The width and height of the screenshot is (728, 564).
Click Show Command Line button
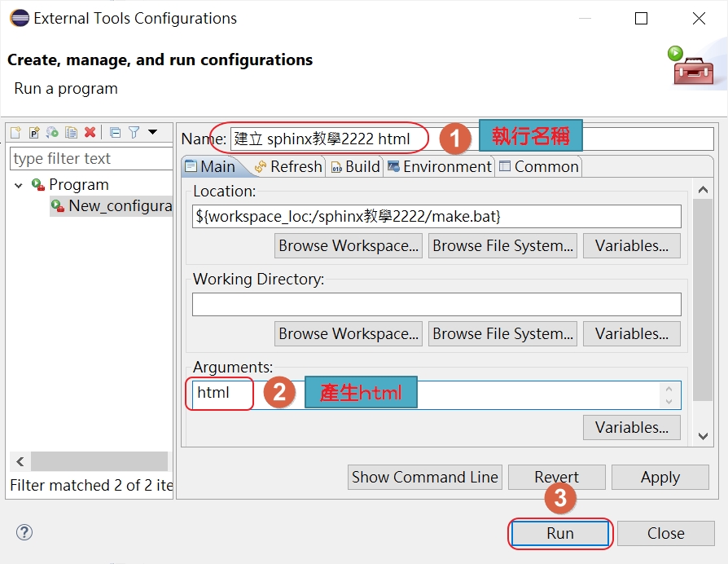tap(425, 477)
